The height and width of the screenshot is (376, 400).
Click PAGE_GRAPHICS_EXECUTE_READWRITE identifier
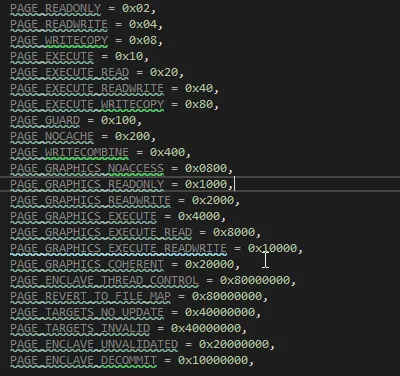tap(118, 248)
